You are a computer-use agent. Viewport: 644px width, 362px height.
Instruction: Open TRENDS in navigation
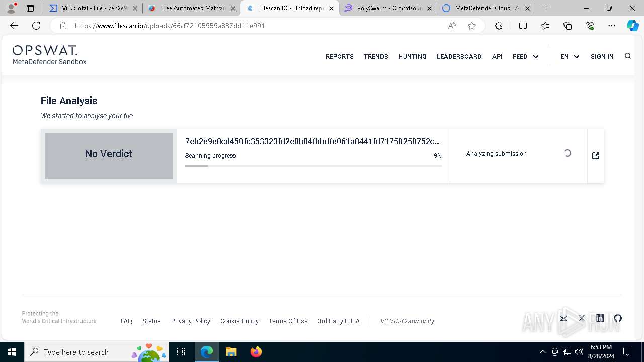click(376, 57)
